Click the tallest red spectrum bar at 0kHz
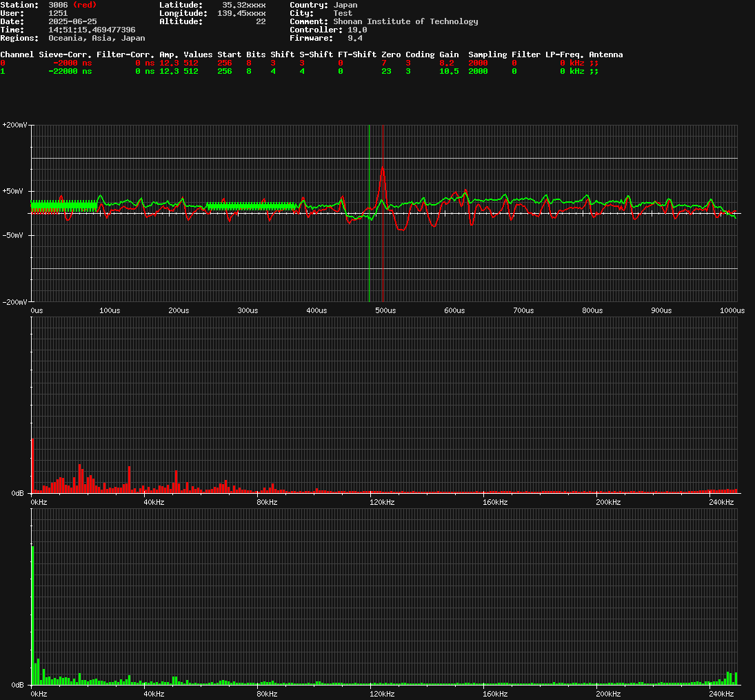The image size is (755, 700). [32, 466]
